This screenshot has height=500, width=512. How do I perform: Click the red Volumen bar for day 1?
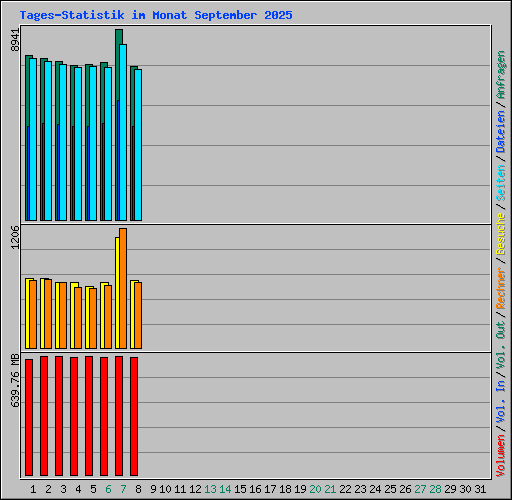click(x=29, y=417)
